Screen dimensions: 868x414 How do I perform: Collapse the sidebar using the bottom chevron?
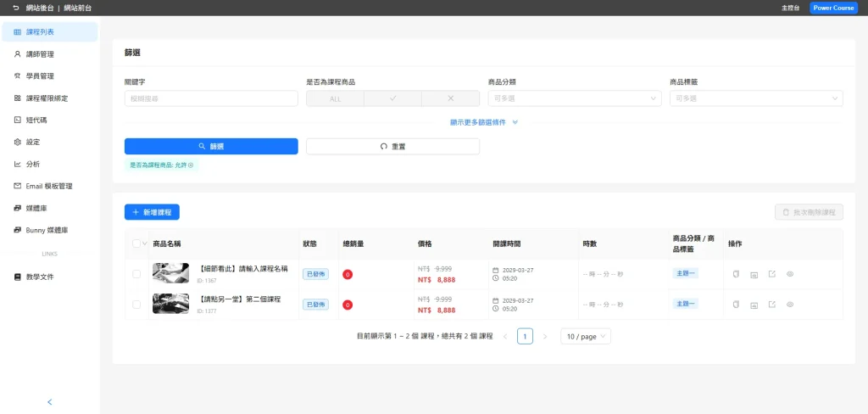(x=49, y=401)
